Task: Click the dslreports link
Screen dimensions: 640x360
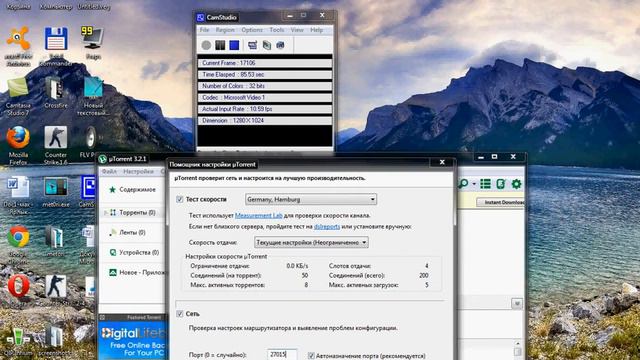Action: click(x=327, y=226)
